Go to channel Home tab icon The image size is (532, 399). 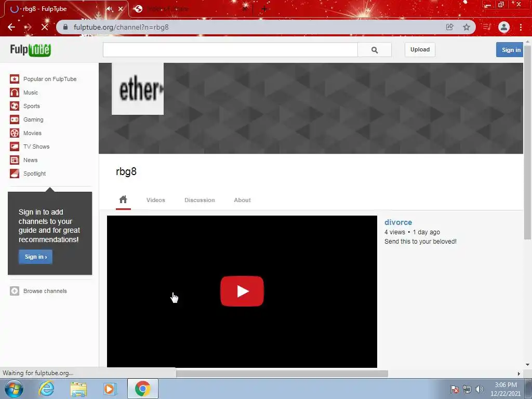[x=123, y=199]
